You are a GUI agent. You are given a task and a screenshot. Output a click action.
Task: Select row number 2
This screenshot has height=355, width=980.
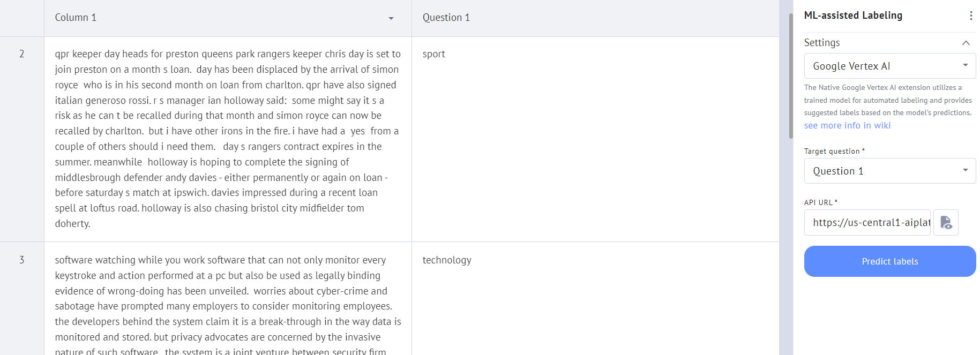click(22, 54)
